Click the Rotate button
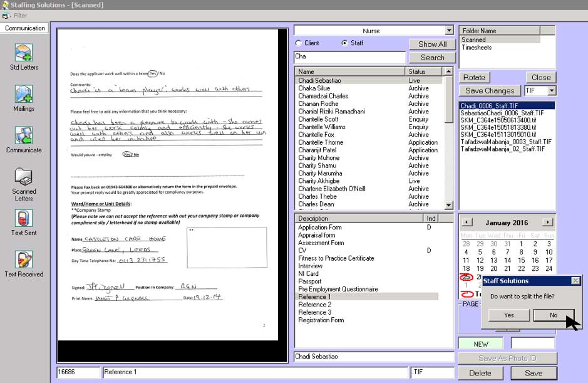The image size is (588, 383). click(475, 78)
